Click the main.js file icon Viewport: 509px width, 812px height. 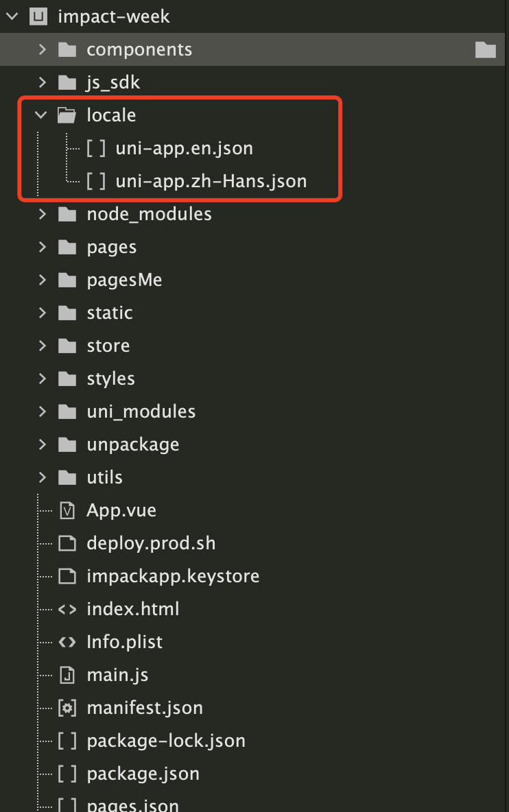pyautogui.click(x=67, y=676)
